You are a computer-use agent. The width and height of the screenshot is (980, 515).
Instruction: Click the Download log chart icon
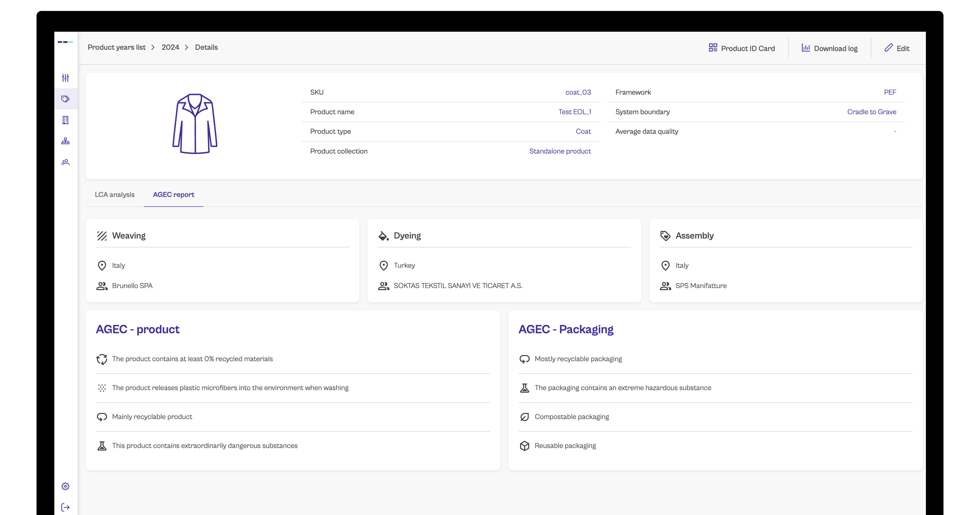point(805,47)
